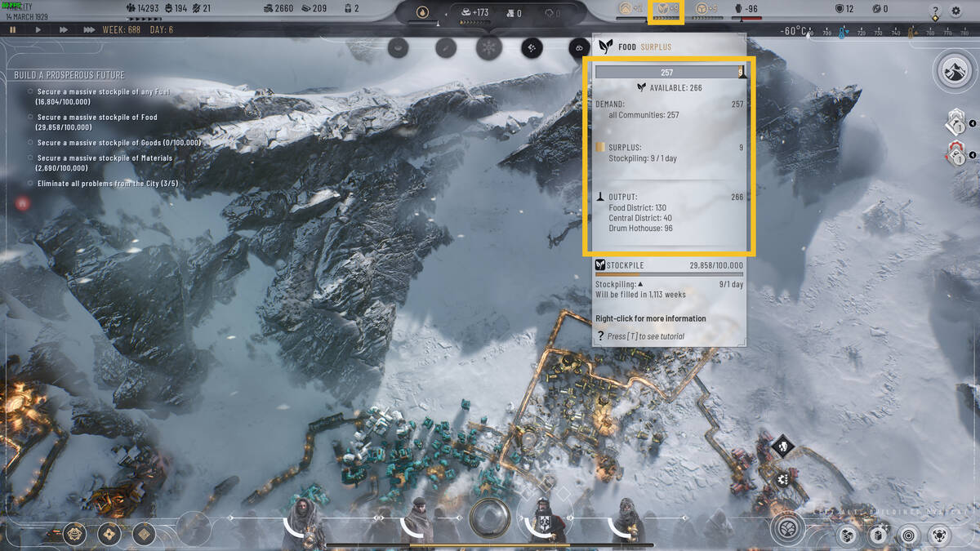Click the red warning marker under objectives list
980x551 pixels.
23,202
